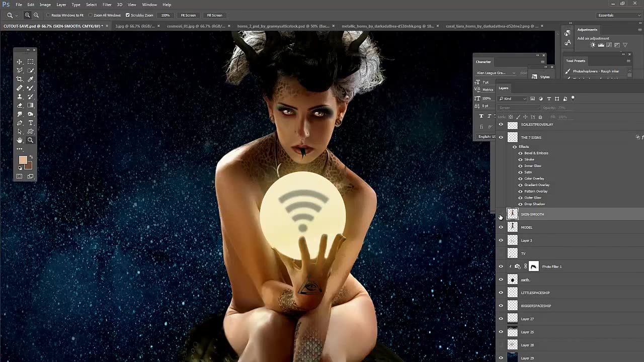Select the Eraser tool

tap(20, 106)
